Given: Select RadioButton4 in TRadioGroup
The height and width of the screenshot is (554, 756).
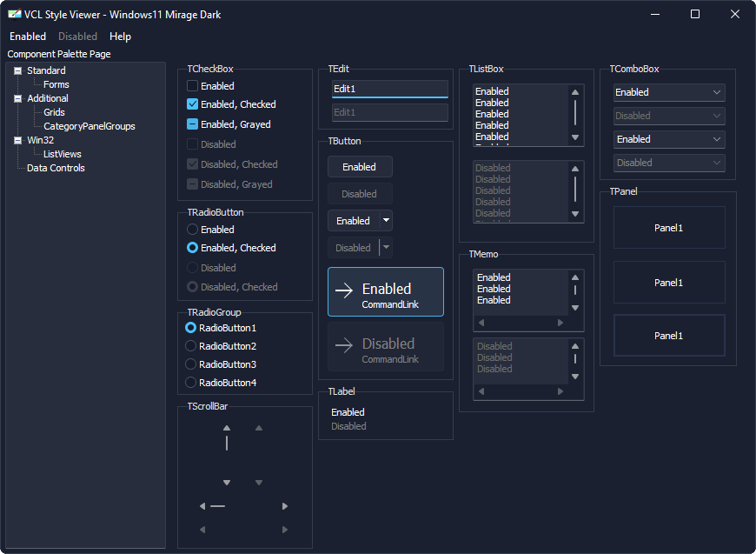Looking at the screenshot, I should (x=191, y=383).
